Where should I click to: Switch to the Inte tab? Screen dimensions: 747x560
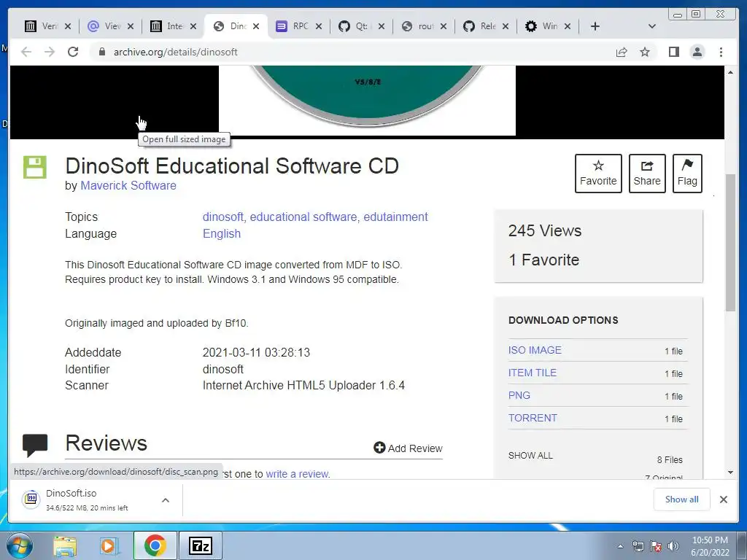click(167, 26)
